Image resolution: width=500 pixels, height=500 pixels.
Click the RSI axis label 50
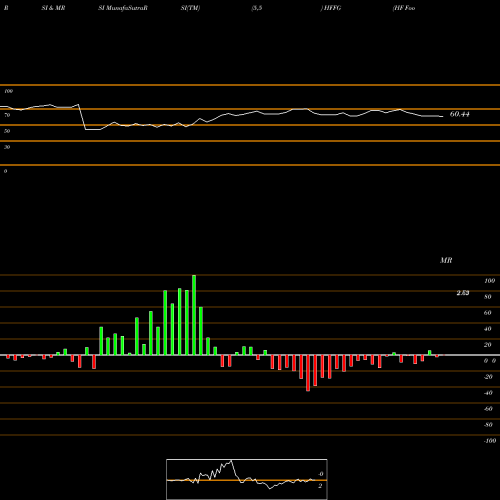point(7,131)
